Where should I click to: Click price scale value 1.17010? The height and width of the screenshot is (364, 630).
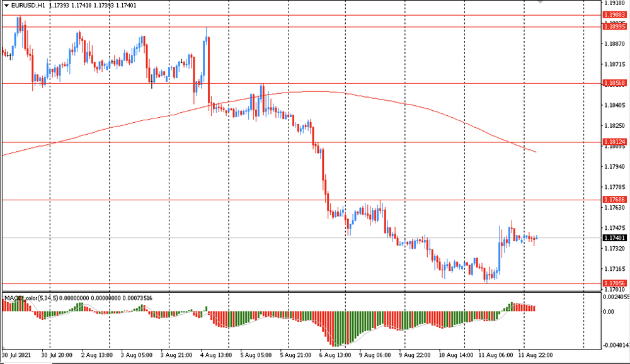(615, 289)
